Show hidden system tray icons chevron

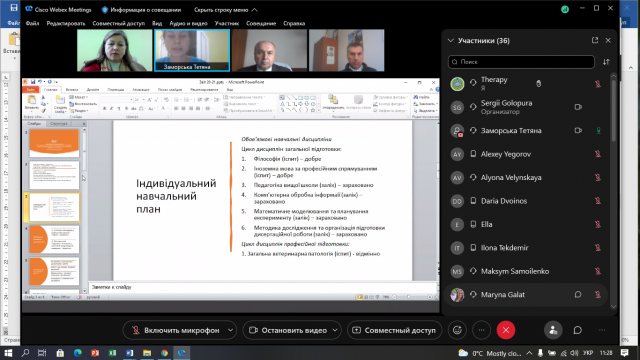[529, 353]
